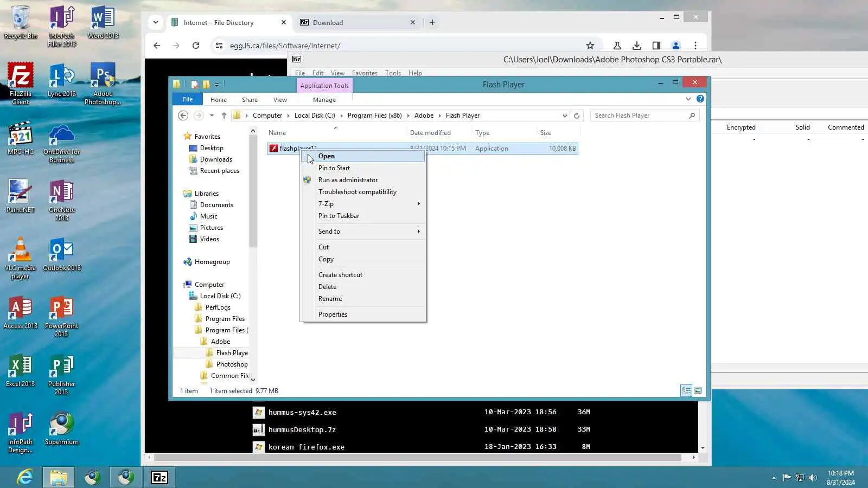The image size is (868, 488).
Task: Open OneNote 2013 desktop shortcut
Action: (62, 201)
